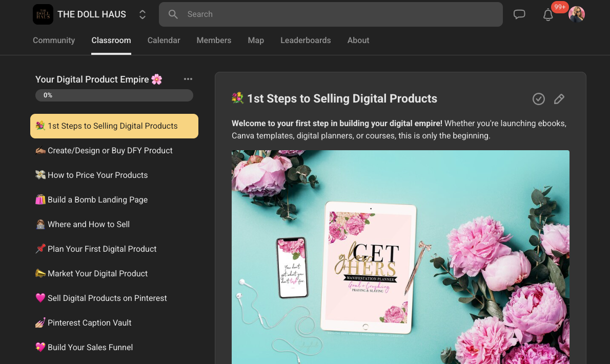Viewport: 610px width, 364px height.
Task: Click the manifestation planner lesson image
Action: tap(400, 256)
